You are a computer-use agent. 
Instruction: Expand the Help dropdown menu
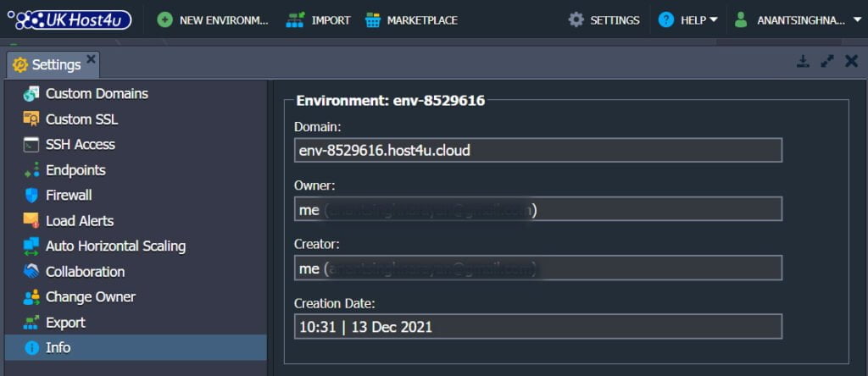pos(688,20)
